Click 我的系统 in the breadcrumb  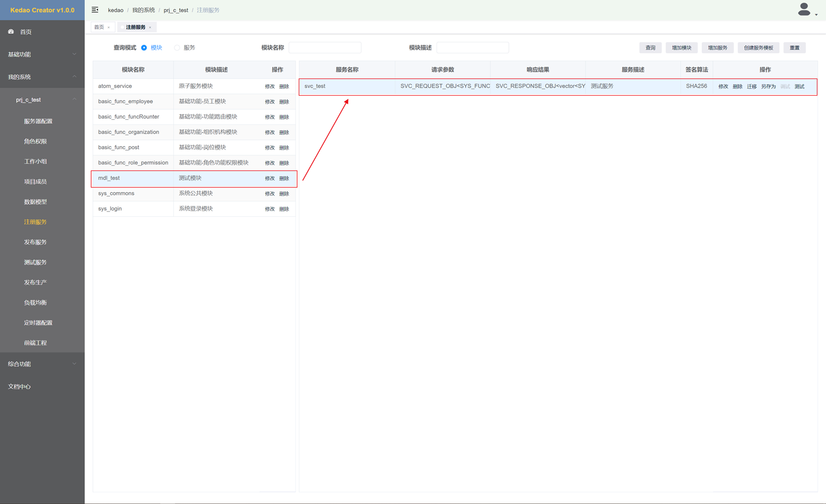click(x=143, y=10)
